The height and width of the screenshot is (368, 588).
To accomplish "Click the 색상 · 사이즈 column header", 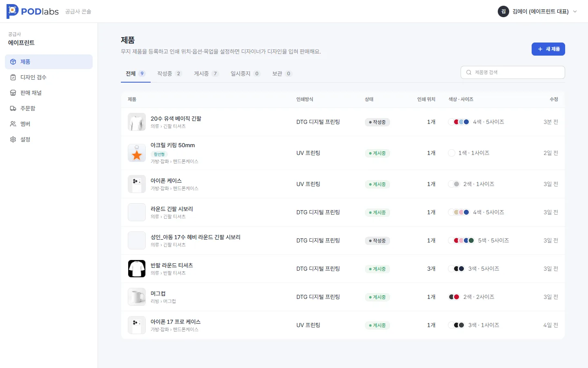I will tap(461, 99).
